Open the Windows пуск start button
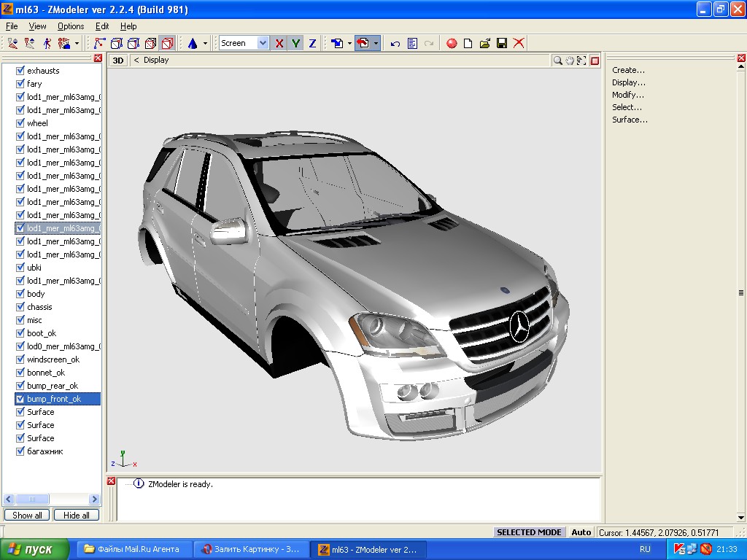 (34, 550)
